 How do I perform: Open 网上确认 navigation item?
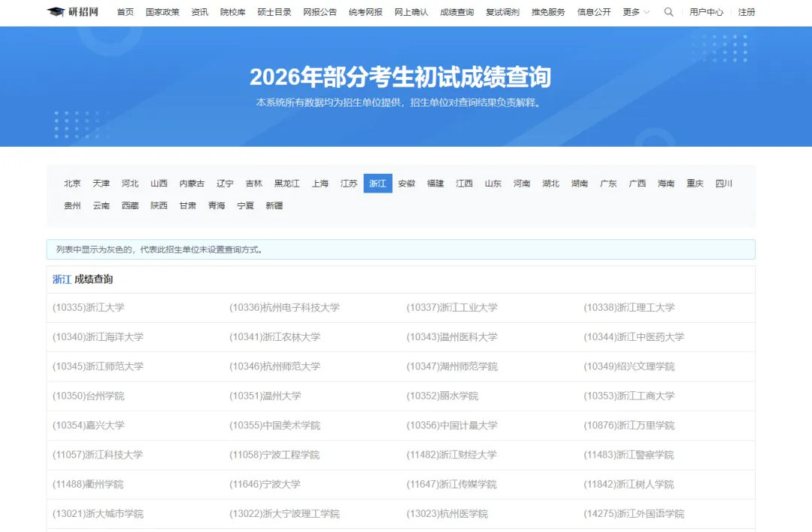pos(411,12)
